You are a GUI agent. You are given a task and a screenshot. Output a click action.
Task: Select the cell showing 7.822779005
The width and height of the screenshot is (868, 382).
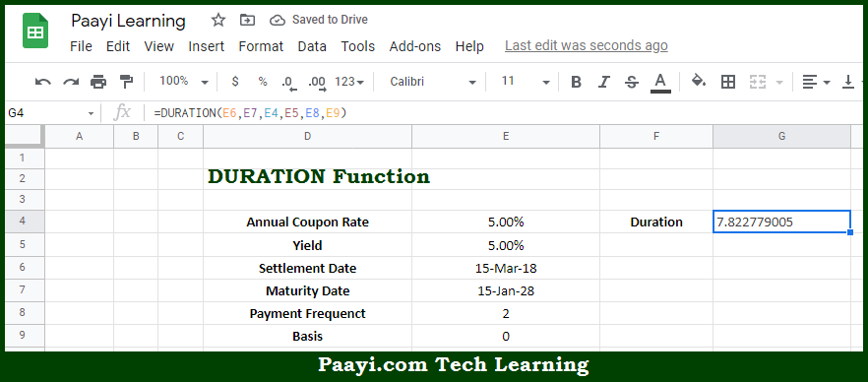(781, 222)
